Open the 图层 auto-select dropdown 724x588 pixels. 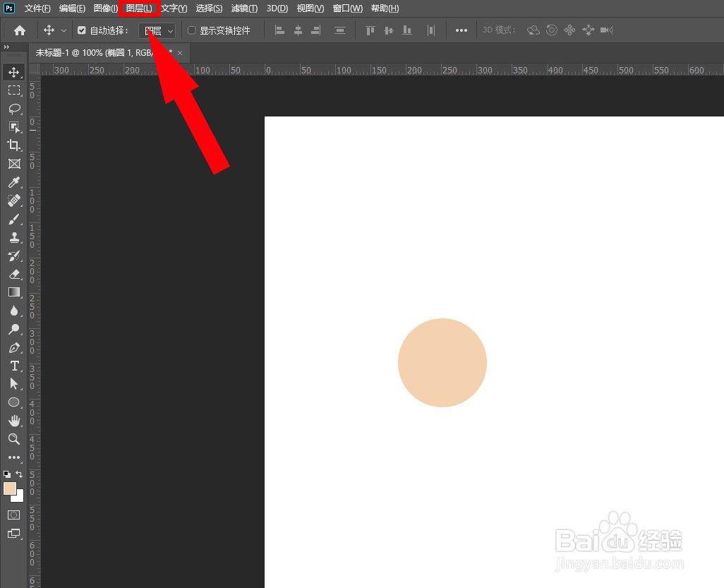[x=157, y=31]
